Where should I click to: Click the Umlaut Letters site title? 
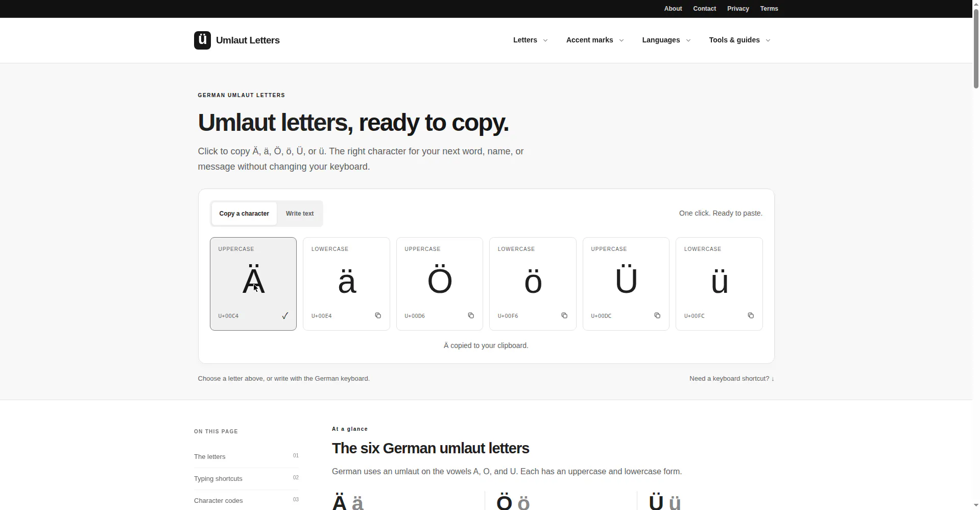pos(248,40)
